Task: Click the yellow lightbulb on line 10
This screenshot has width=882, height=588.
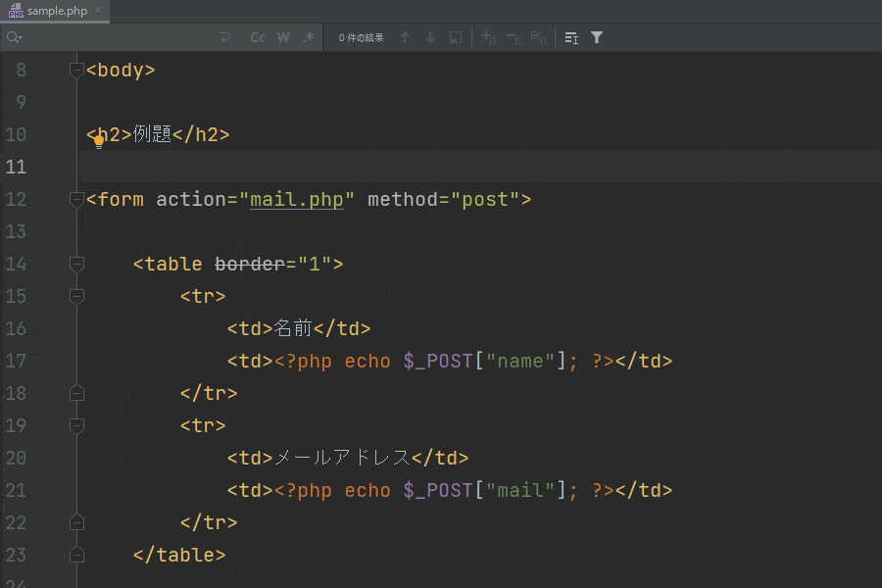Action: pos(98,141)
